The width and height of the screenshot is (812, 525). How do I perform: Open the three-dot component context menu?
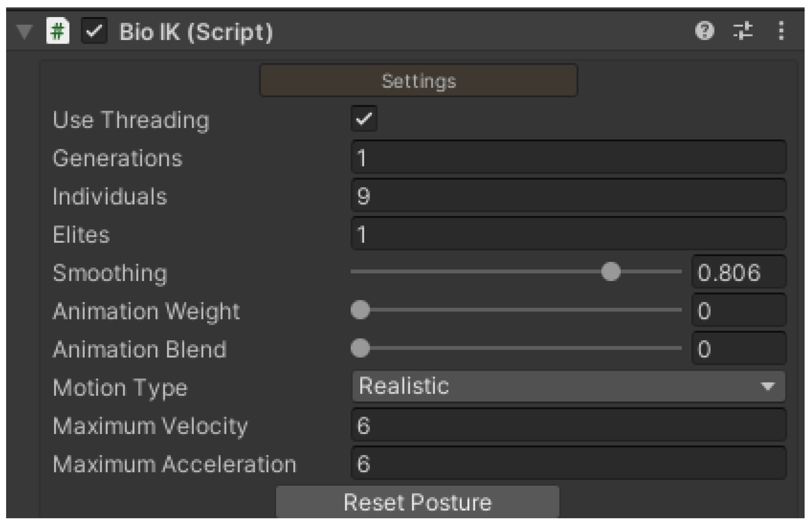point(781,31)
